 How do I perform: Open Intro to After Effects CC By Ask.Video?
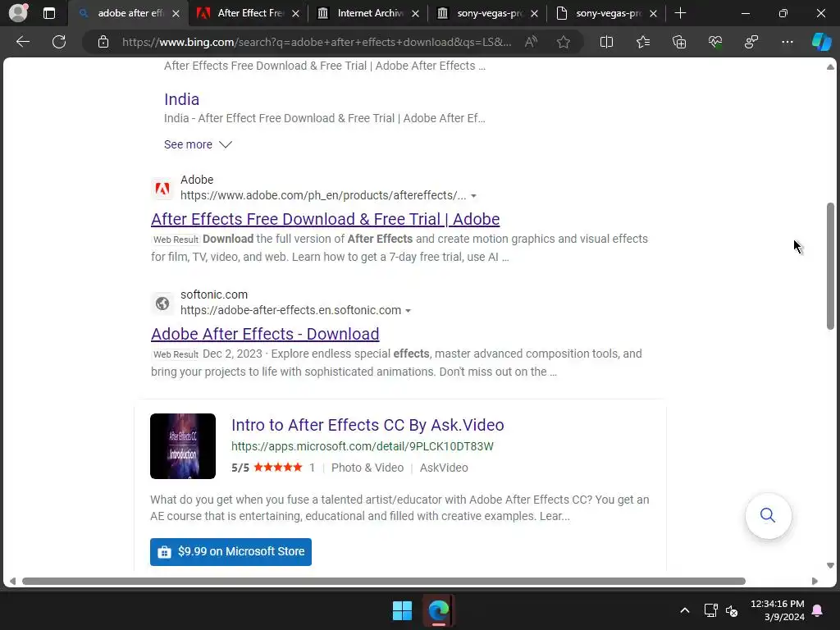pos(367,425)
